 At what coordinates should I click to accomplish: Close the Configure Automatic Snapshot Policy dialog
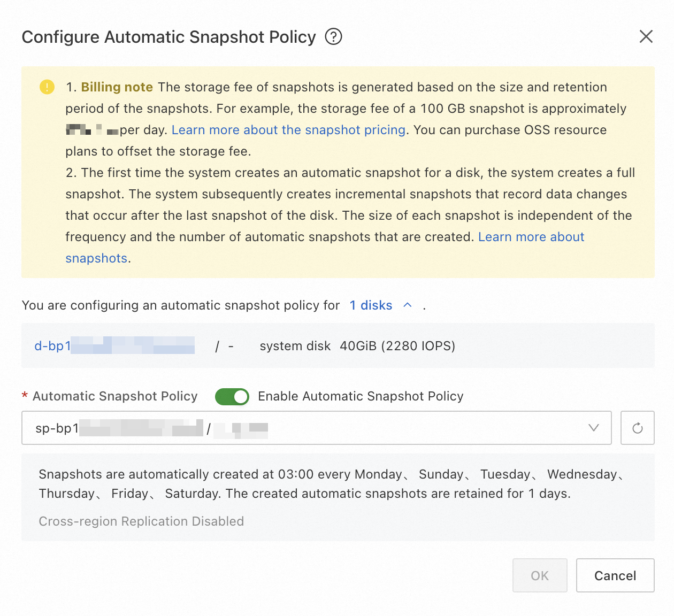[646, 36]
